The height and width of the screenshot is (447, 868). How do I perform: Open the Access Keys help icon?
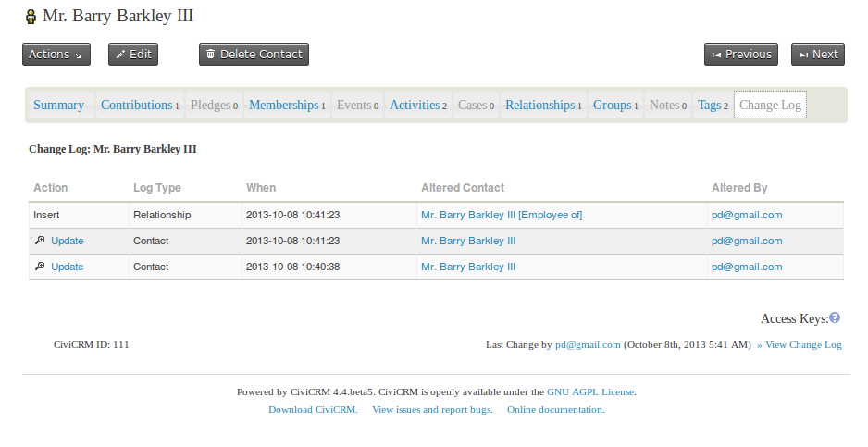point(835,318)
